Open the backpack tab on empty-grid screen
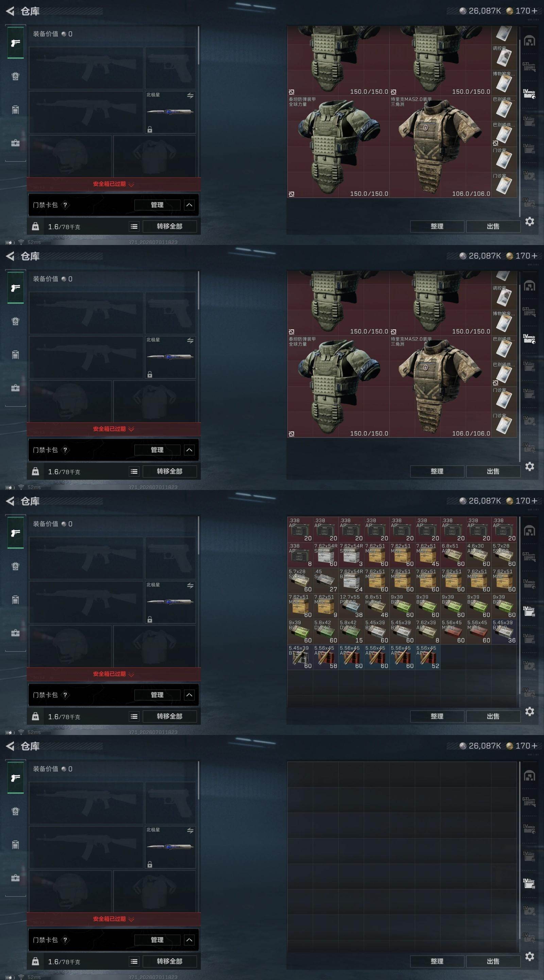The width and height of the screenshot is (544, 980). click(x=16, y=812)
